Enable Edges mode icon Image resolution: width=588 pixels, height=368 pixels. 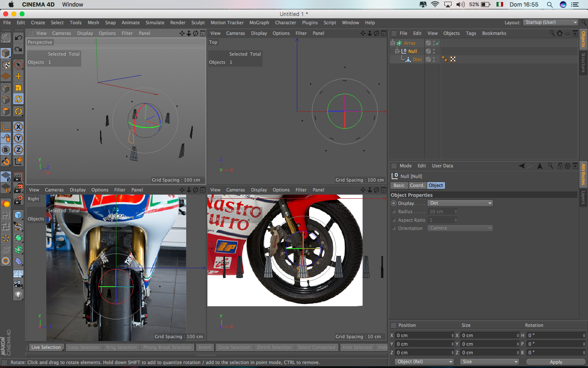pos(6,99)
